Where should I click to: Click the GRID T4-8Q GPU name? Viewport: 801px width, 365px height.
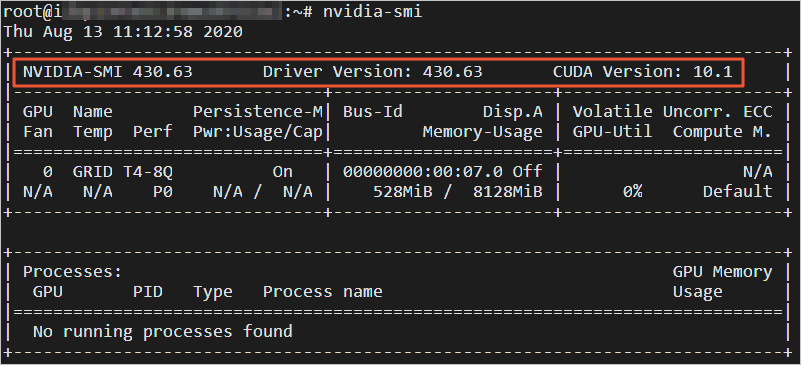[x=123, y=172]
